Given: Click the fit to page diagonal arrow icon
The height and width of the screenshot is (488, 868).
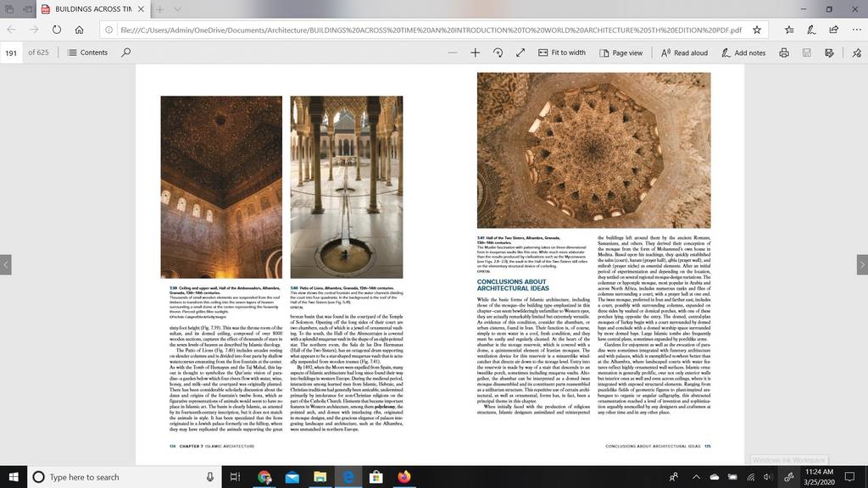Looking at the screenshot, I should [520, 53].
